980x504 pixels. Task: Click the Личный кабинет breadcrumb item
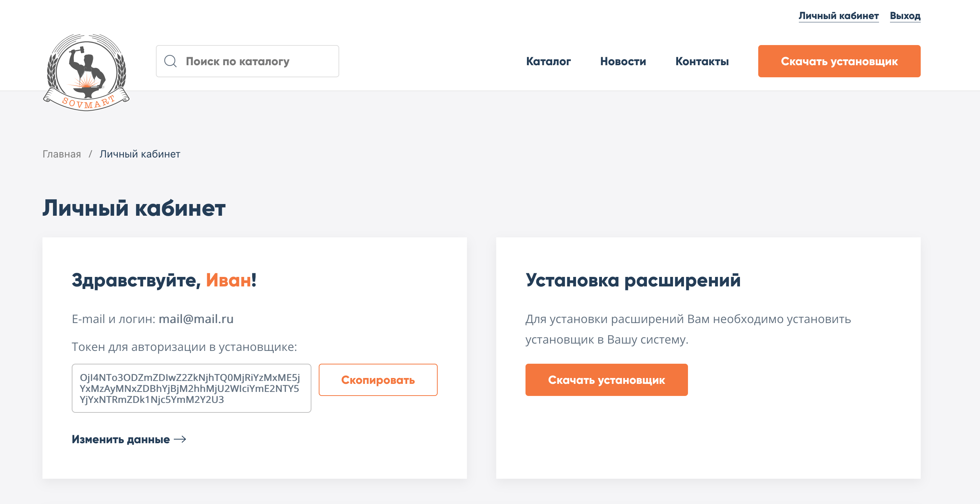coord(140,154)
